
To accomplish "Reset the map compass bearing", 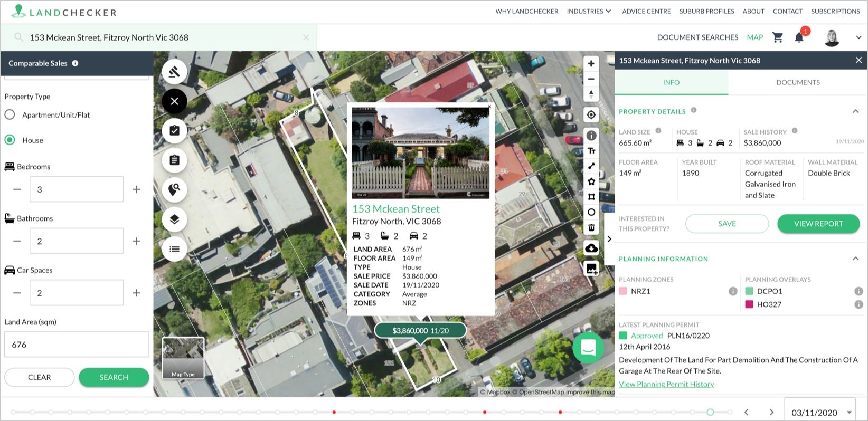I will pyautogui.click(x=591, y=94).
